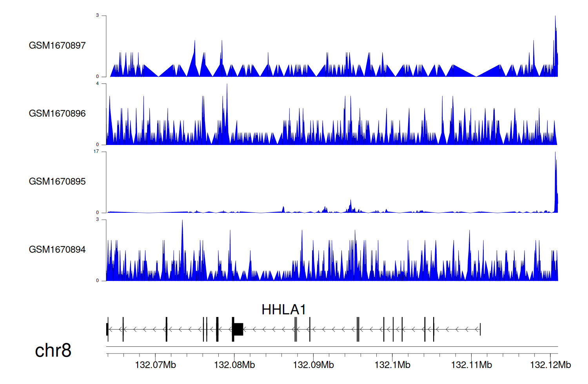Click the GSM1670895 track name
The width and height of the screenshot is (588, 384).
point(57,181)
